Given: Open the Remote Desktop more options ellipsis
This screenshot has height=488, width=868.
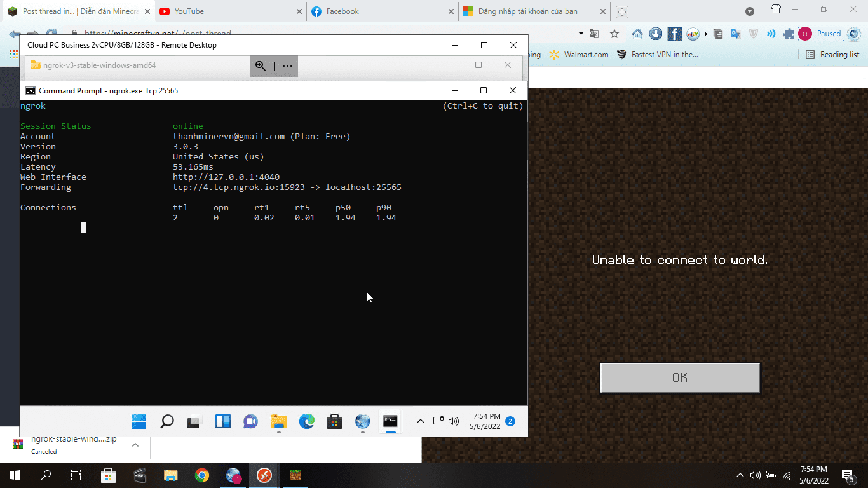Looking at the screenshot, I should click(287, 65).
